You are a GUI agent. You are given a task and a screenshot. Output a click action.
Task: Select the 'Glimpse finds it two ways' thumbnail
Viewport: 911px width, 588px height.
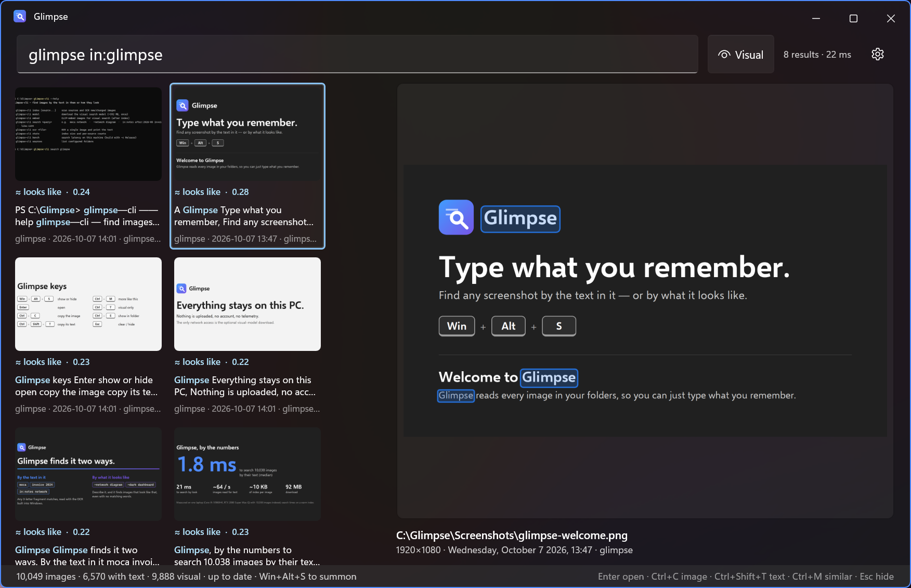88,474
